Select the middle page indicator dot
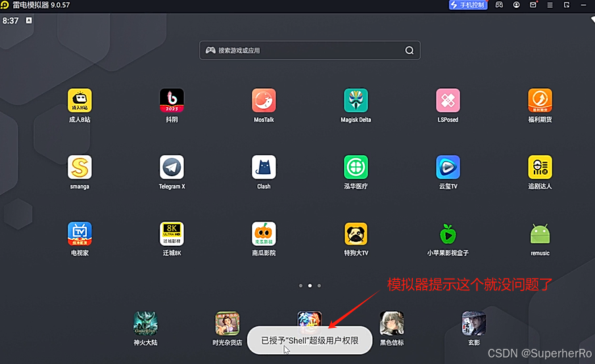This screenshot has height=364, width=595. pos(310,286)
